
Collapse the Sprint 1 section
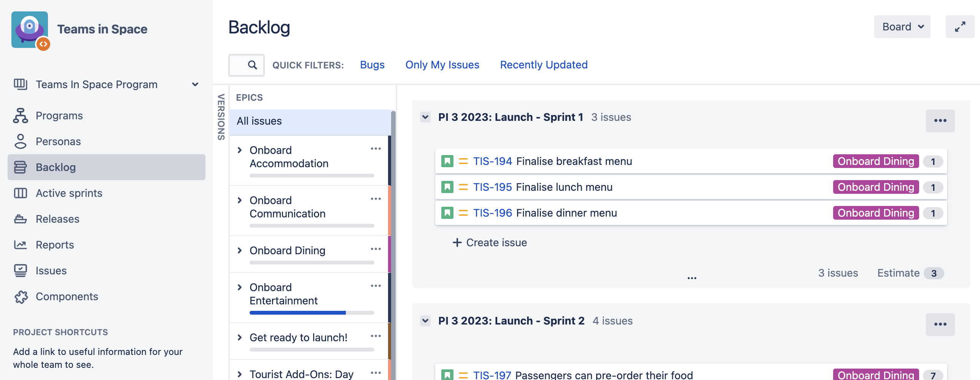tap(425, 117)
